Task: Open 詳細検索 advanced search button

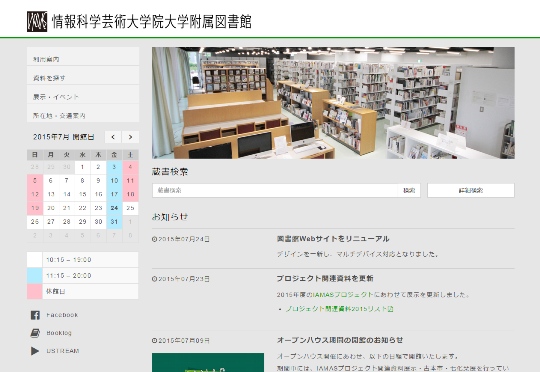Action: (471, 190)
